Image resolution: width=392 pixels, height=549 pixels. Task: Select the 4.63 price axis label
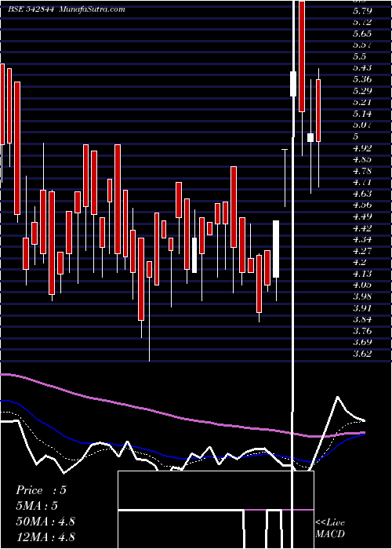[362, 194]
